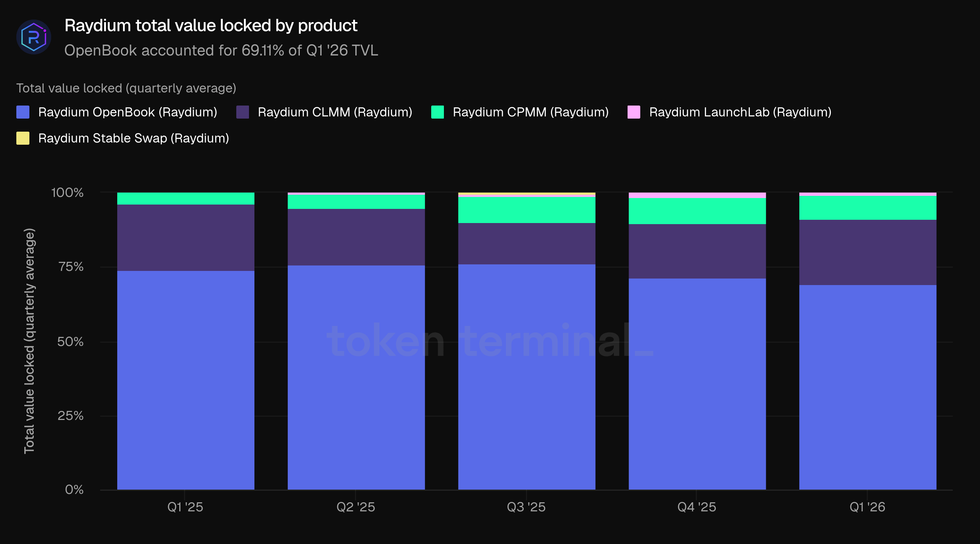This screenshot has height=544, width=980.
Task: Hide the Raydium LaunchLab series via its label
Action: tap(740, 112)
